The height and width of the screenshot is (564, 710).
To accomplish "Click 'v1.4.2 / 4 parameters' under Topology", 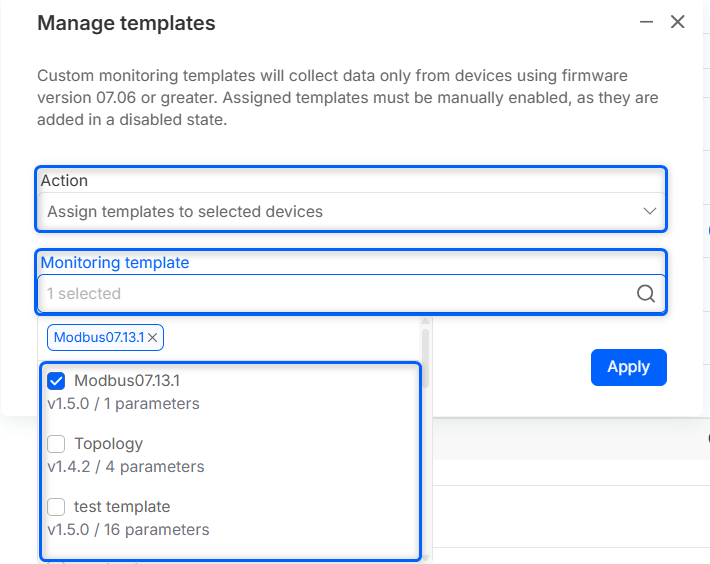I will tap(126, 466).
